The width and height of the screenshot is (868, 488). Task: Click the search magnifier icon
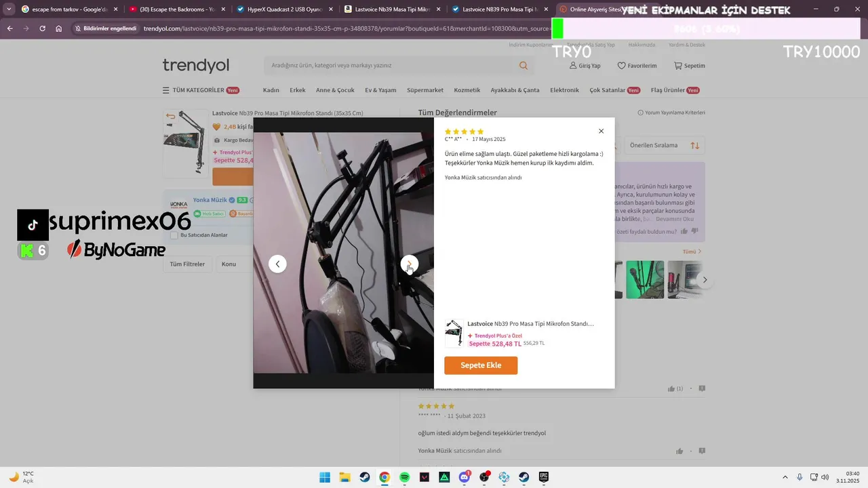[x=524, y=66]
